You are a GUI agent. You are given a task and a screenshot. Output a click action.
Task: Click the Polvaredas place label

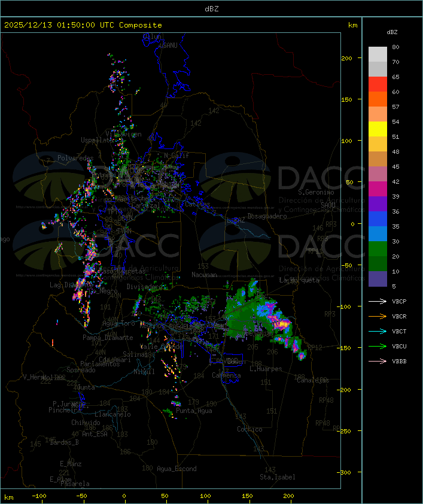75,158
